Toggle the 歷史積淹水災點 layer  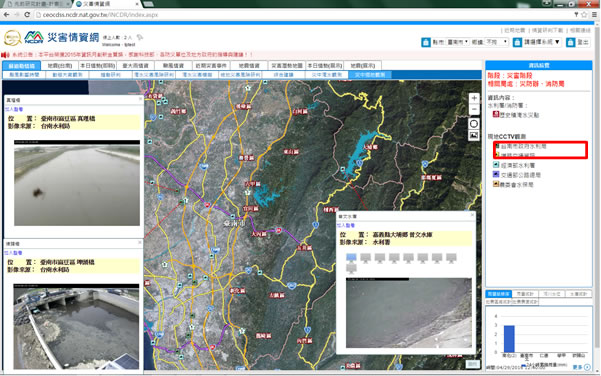point(496,114)
